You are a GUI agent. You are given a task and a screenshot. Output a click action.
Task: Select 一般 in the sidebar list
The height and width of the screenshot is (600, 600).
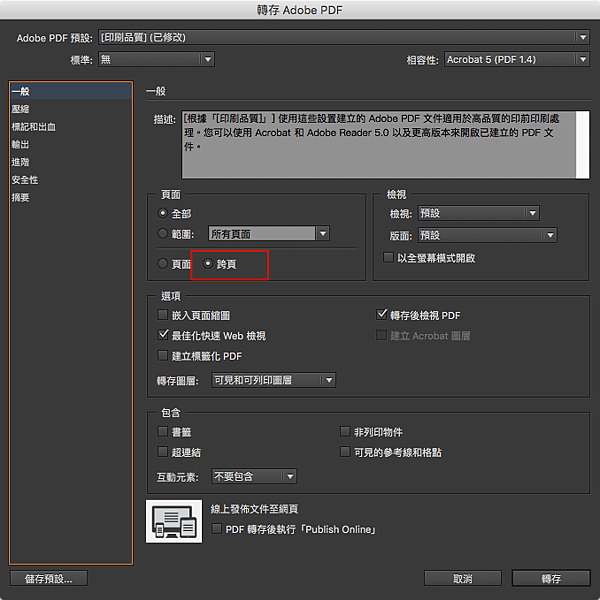(71, 91)
